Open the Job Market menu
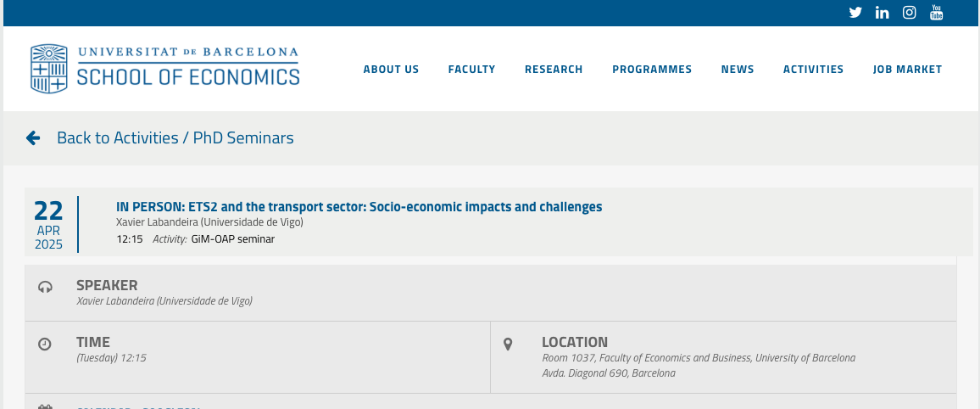This screenshot has height=409, width=980. [x=907, y=70]
